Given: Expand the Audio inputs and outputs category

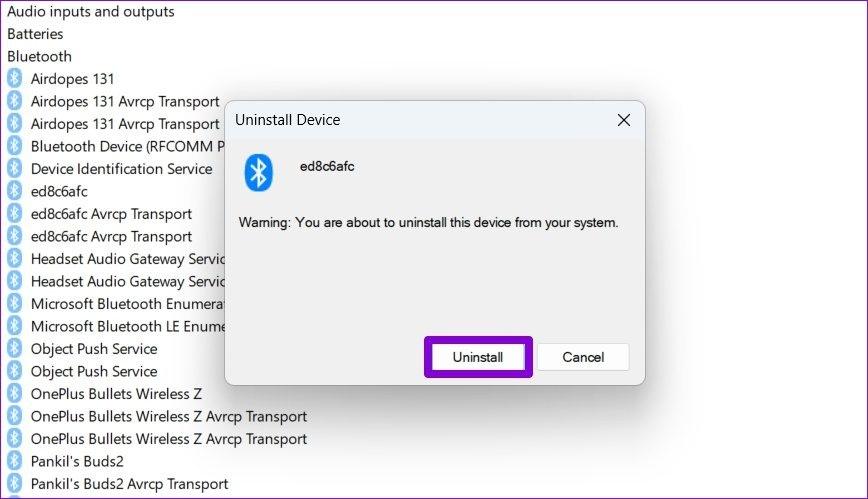Looking at the screenshot, I should point(90,11).
